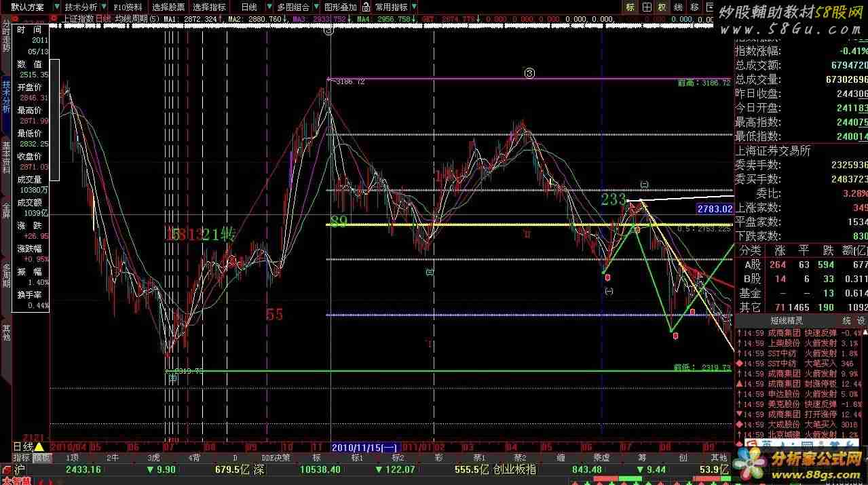Select the 乘虚 indicator tab
The image size is (868, 485).
[x=602, y=458]
